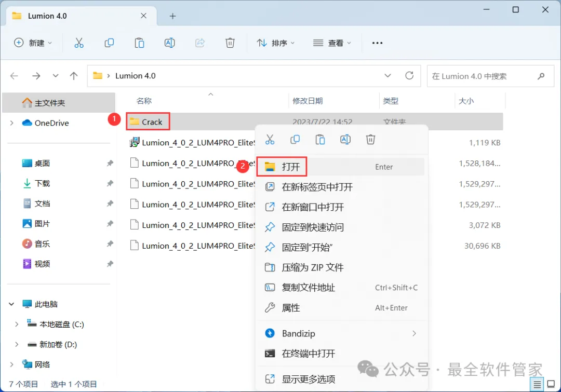Select 显示更多选项 menu entry
Screen dimensions: 561x392
point(341,379)
